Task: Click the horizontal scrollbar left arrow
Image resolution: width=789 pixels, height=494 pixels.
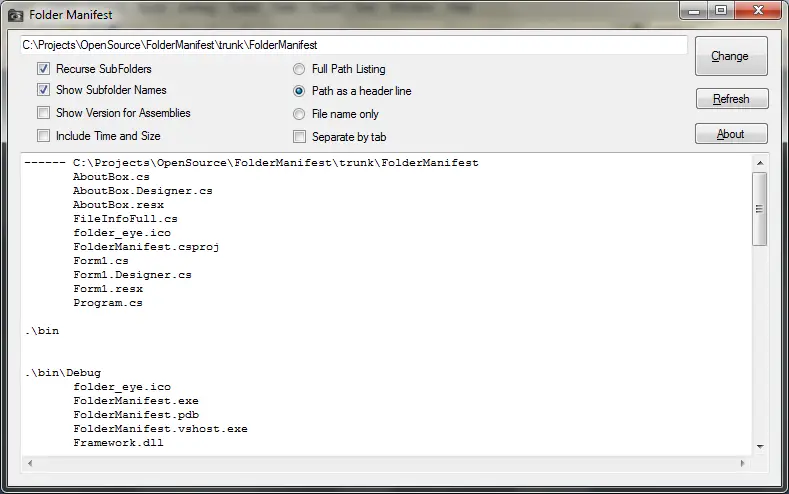Action: point(30,463)
